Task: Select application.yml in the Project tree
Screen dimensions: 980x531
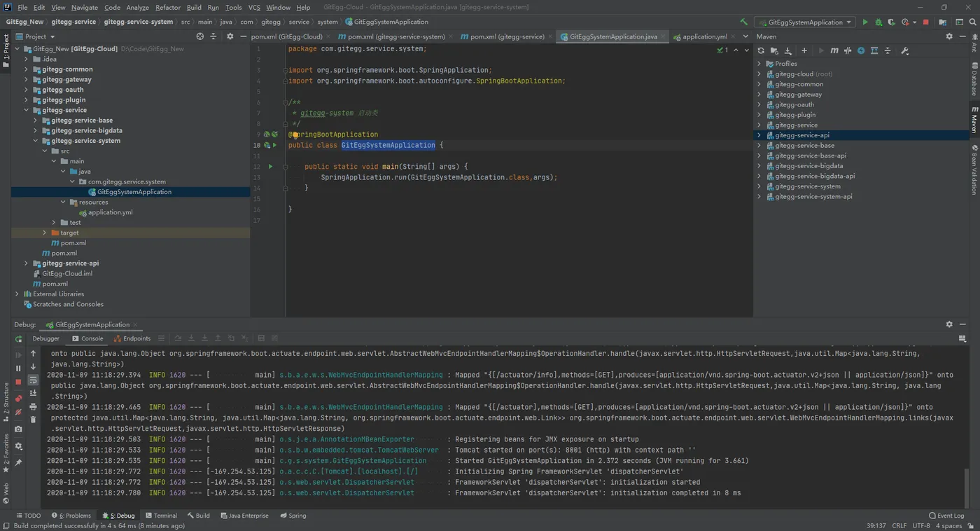Action: coord(110,212)
